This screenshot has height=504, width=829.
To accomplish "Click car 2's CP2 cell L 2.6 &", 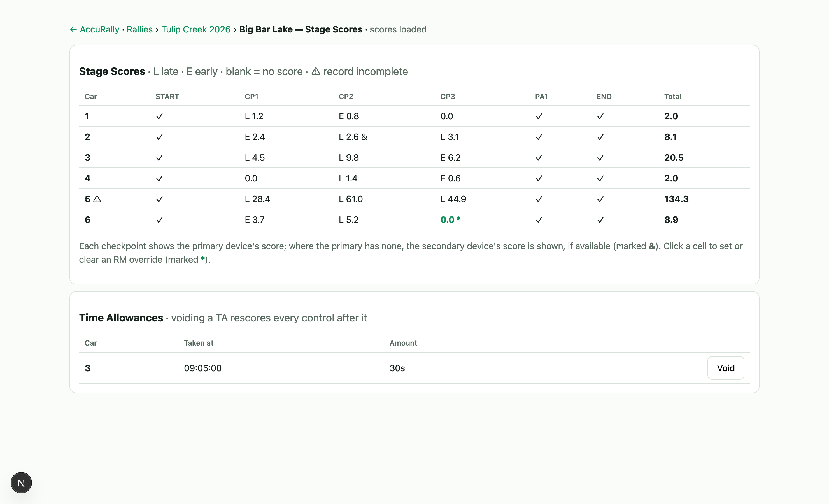I will point(353,137).
